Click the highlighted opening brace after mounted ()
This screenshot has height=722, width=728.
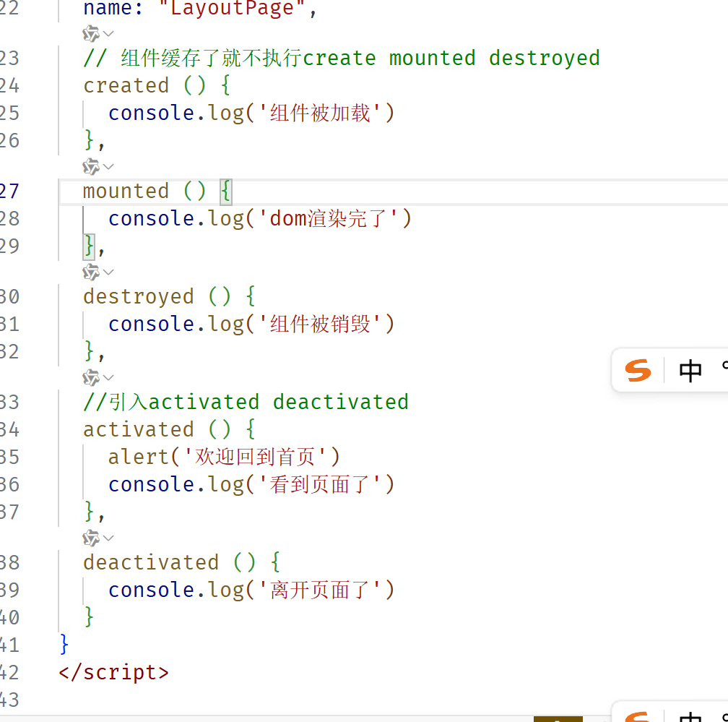click(226, 191)
